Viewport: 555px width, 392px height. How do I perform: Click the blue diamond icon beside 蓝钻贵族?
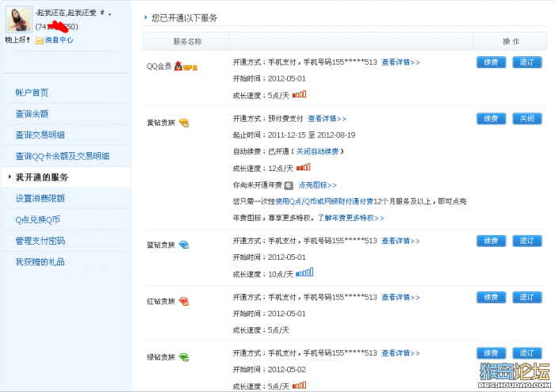184,245
